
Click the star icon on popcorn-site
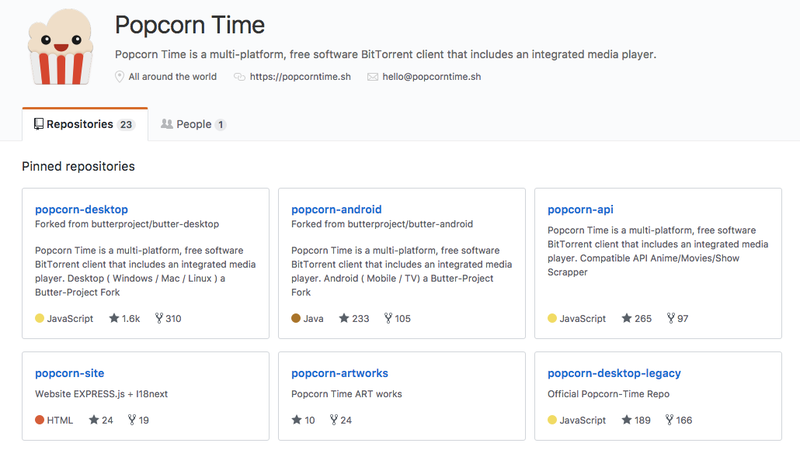click(93, 420)
